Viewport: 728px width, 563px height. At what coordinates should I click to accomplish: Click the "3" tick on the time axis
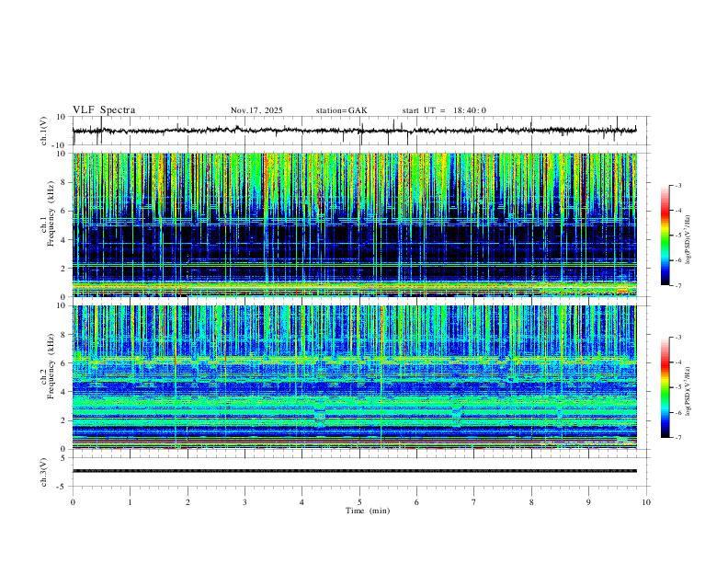click(x=245, y=502)
